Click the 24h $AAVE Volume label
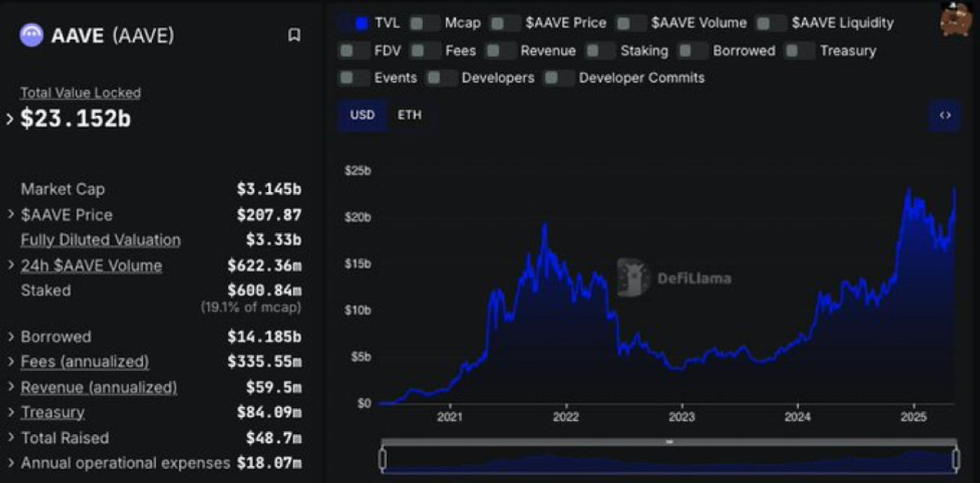 (x=91, y=266)
